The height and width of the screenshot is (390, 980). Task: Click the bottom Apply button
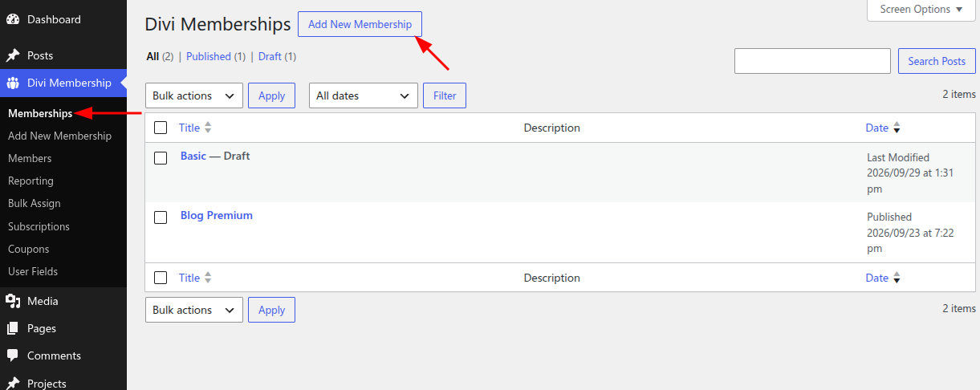pyautogui.click(x=271, y=310)
